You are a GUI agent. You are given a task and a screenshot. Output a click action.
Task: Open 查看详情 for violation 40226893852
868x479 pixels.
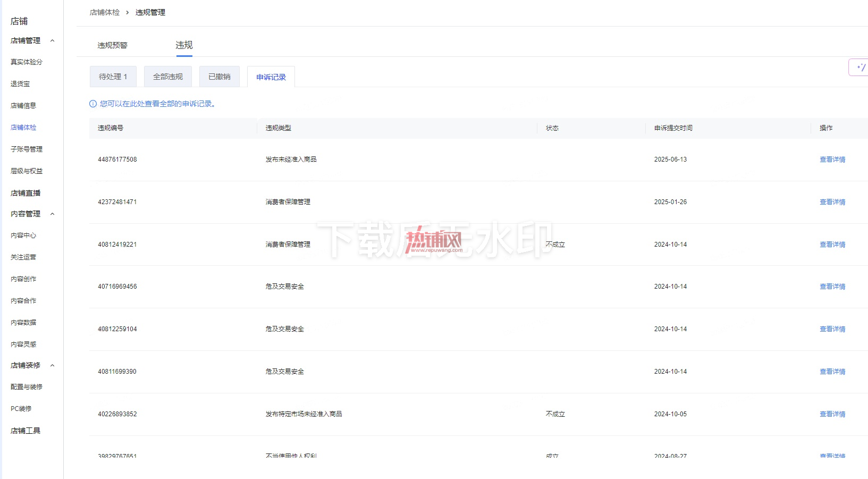pos(832,414)
